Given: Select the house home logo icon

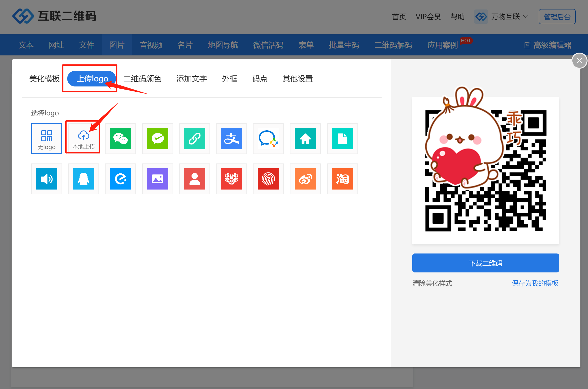Looking at the screenshot, I should tap(305, 139).
